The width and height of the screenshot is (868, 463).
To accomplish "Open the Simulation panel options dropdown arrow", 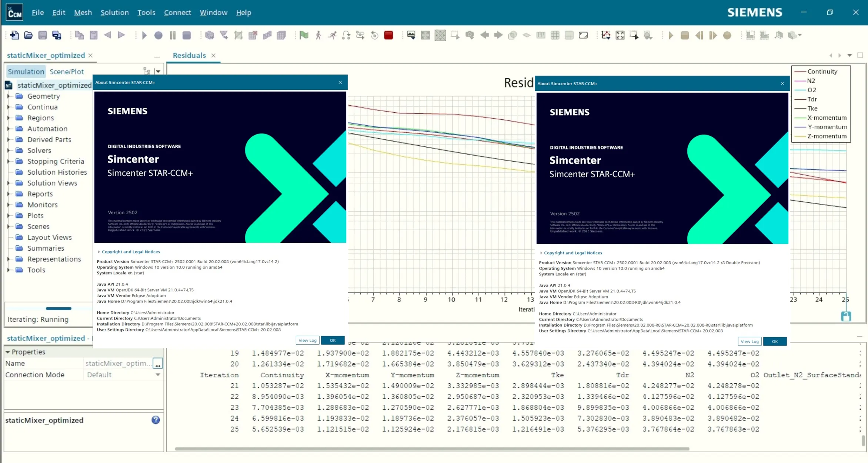I will (x=158, y=71).
